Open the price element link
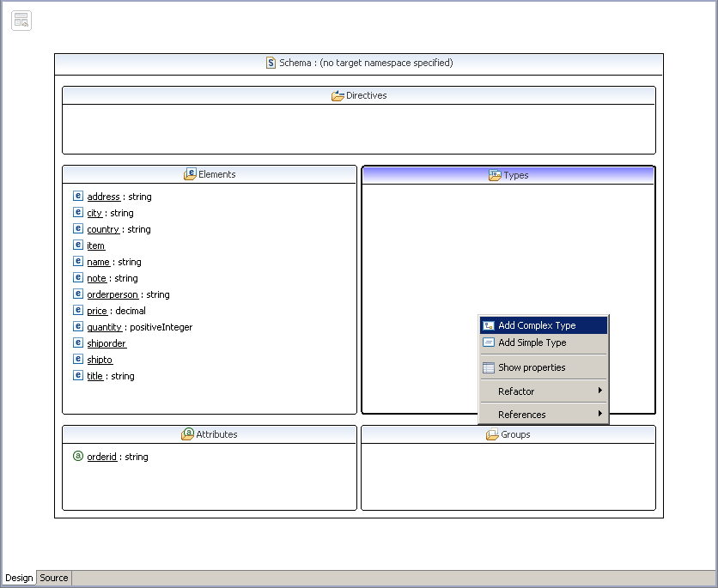Screen dimensions: 718x588 98,311
